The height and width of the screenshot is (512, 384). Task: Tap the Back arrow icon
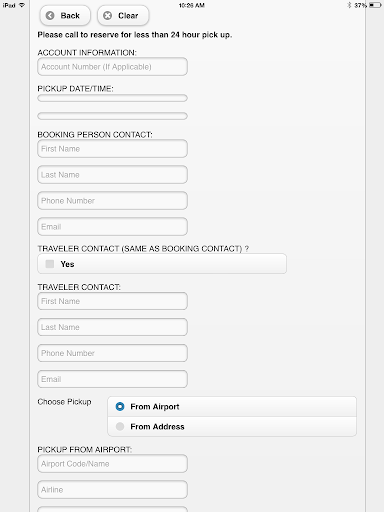(50, 16)
